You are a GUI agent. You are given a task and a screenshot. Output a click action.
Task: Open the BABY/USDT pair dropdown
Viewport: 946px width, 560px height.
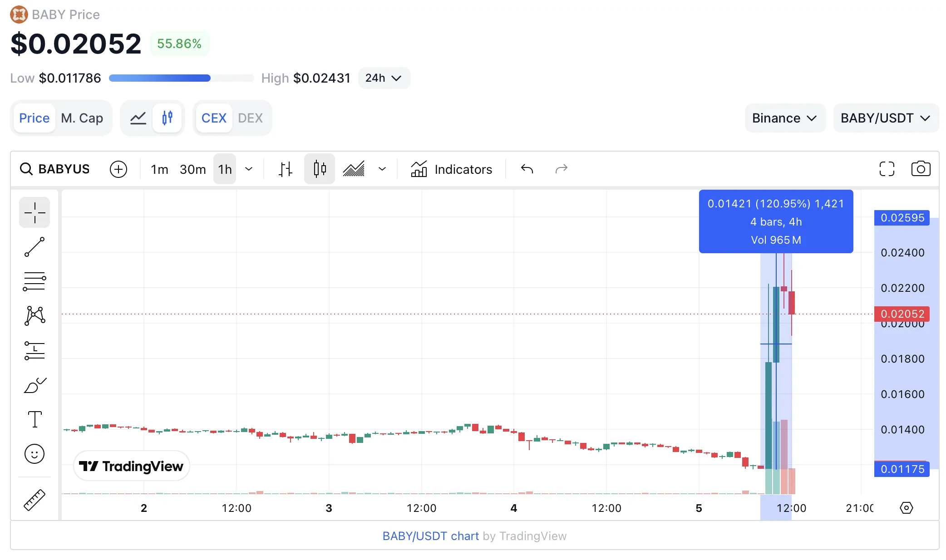click(886, 118)
